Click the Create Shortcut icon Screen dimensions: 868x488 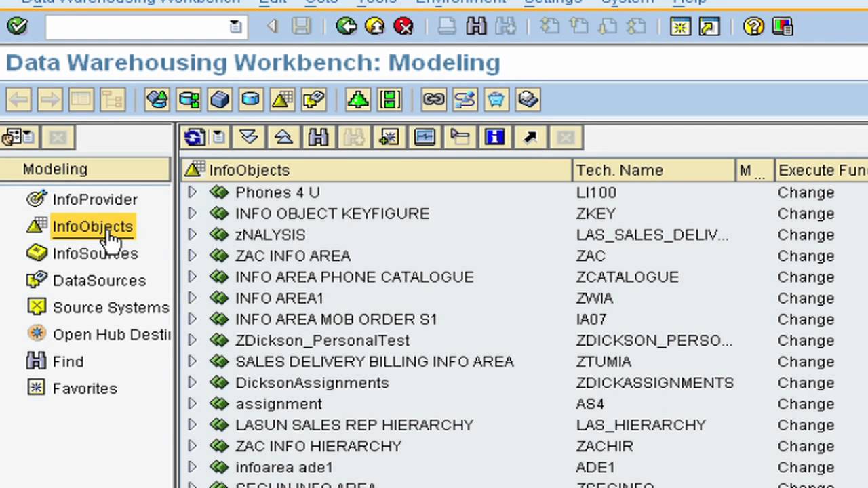[x=709, y=26]
